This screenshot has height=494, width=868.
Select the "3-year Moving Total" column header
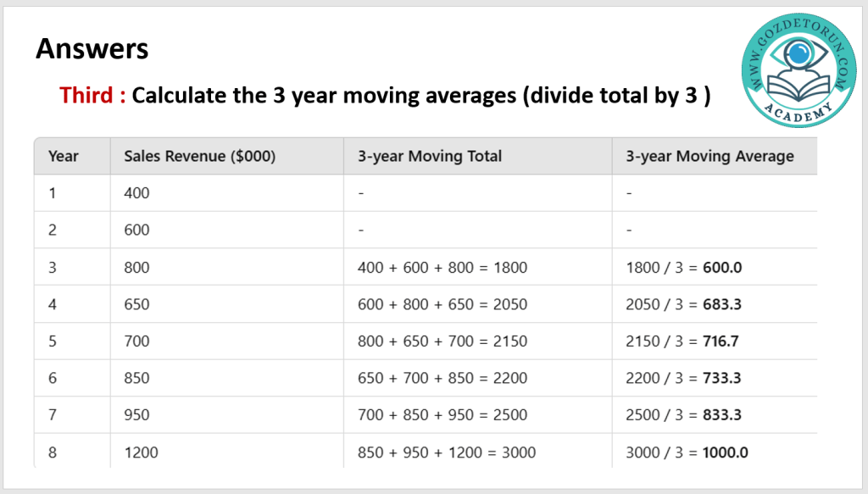429,156
